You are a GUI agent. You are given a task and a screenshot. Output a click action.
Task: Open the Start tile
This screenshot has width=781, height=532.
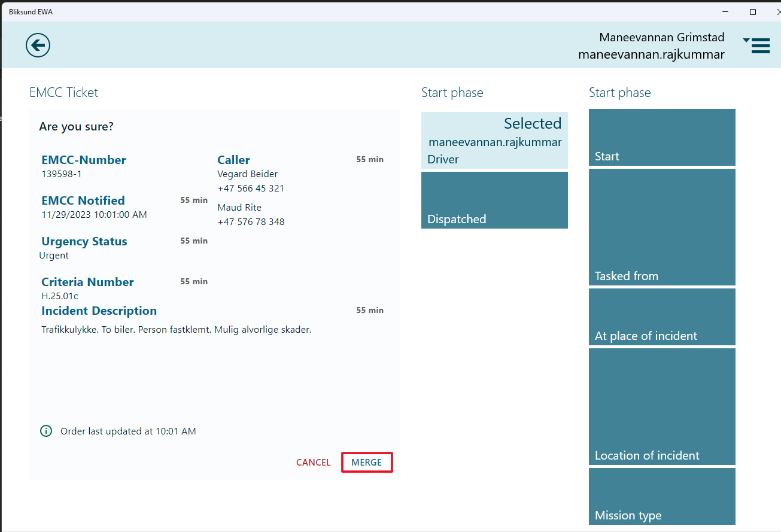pos(662,137)
